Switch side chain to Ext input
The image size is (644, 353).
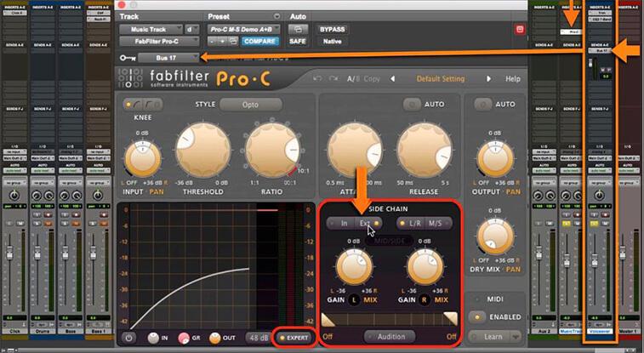tap(368, 223)
